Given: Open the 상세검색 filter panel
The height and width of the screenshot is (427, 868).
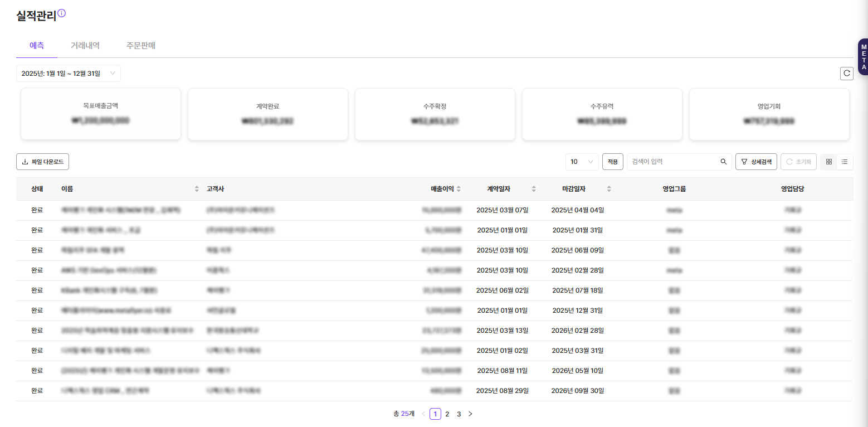Looking at the screenshot, I should pos(756,162).
